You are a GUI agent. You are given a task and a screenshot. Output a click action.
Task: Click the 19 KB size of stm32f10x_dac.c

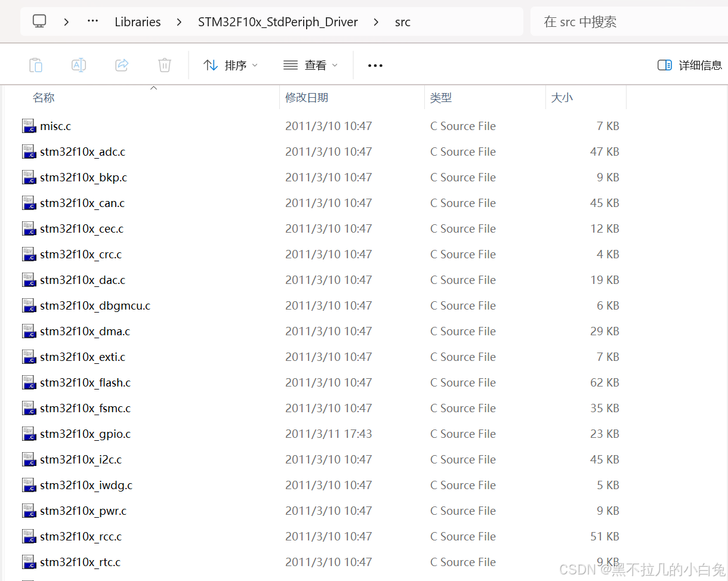(604, 280)
